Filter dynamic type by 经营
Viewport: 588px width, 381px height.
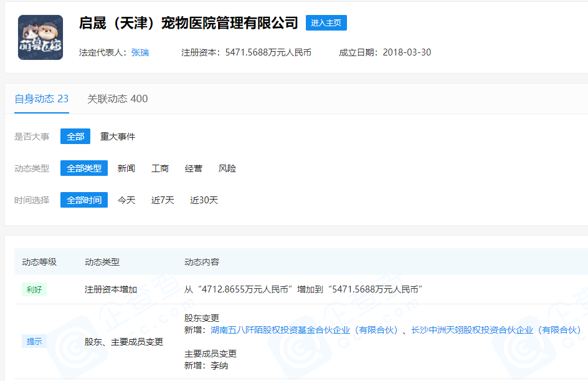[x=194, y=168]
